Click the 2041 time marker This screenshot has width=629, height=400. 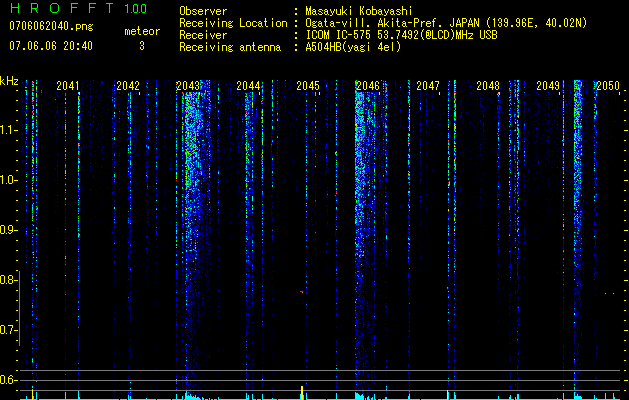tap(68, 86)
